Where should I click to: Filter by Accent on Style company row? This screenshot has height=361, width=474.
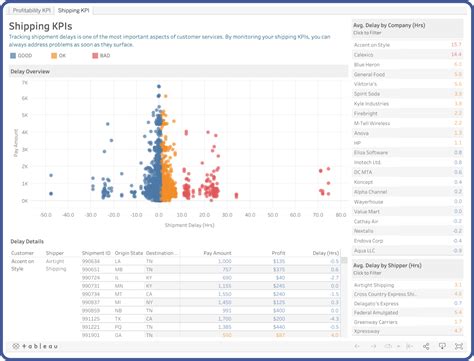click(x=408, y=45)
